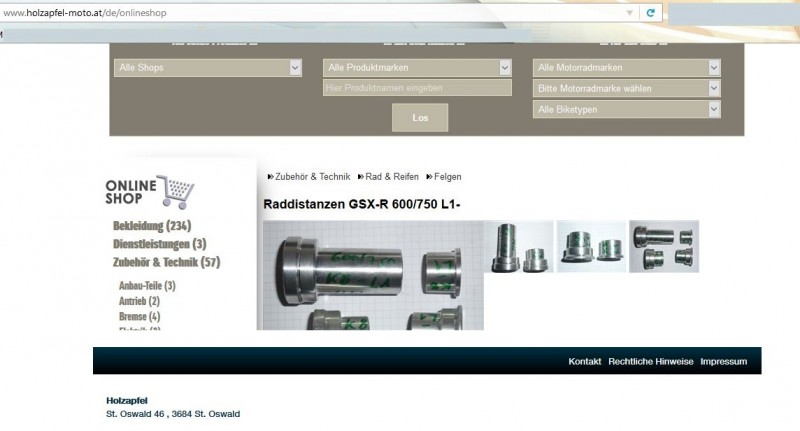800x431 pixels.
Task: Select the URL in the address bar
Action: tap(85, 13)
